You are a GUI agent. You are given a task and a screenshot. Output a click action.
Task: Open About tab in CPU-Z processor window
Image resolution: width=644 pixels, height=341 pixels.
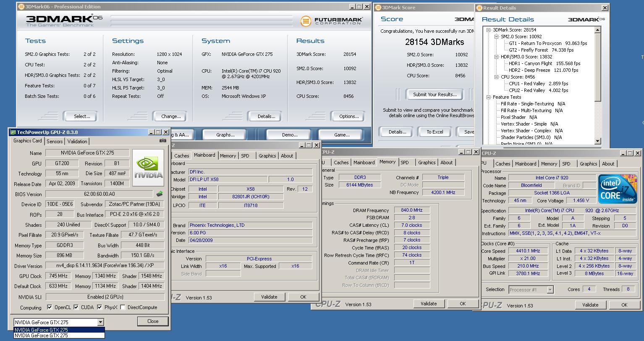pyautogui.click(x=608, y=164)
